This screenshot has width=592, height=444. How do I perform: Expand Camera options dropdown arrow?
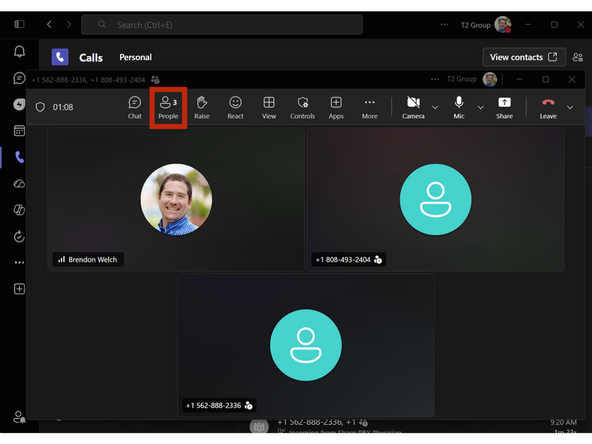point(435,108)
